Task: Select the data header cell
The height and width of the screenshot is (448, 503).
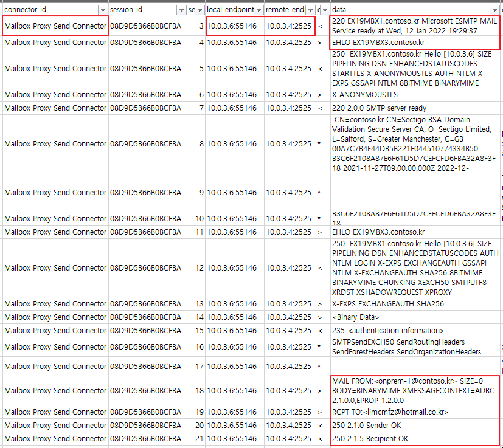Action: point(415,10)
